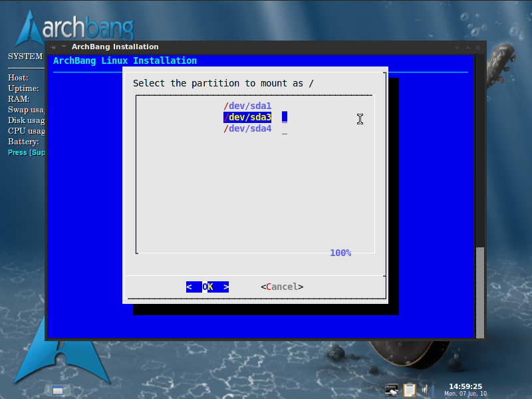Click the date 'Mon. 07 Jun, 10'
This screenshot has height=399, width=532.
coord(465,394)
